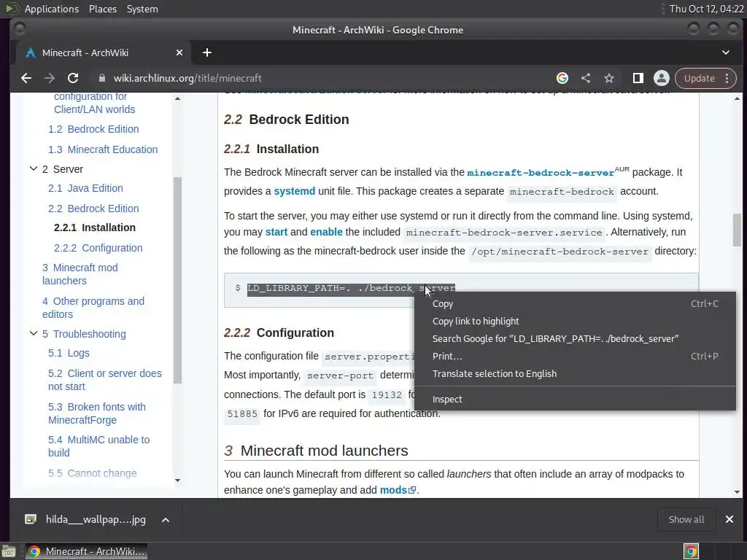
Task: Choose Copy from the context menu
Action: click(575, 304)
